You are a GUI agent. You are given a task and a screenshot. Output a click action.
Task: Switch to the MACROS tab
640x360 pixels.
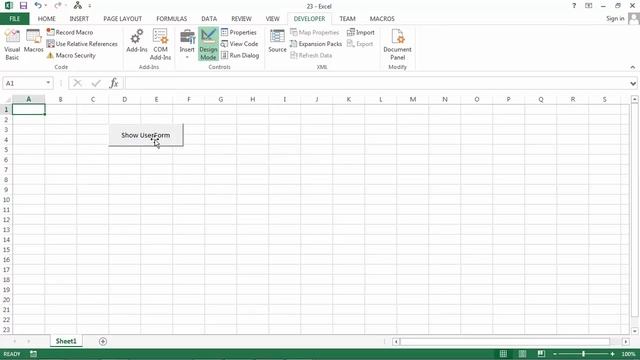coord(382,19)
